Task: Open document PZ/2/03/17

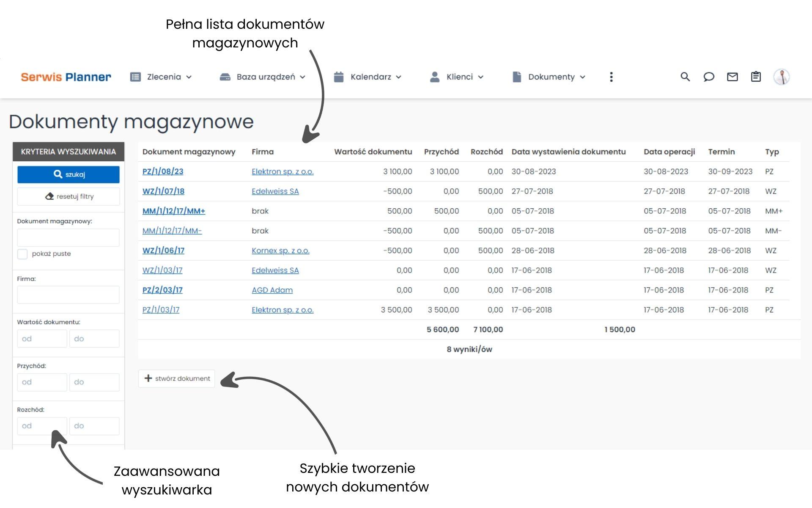Action: click(x=162, y=290)
